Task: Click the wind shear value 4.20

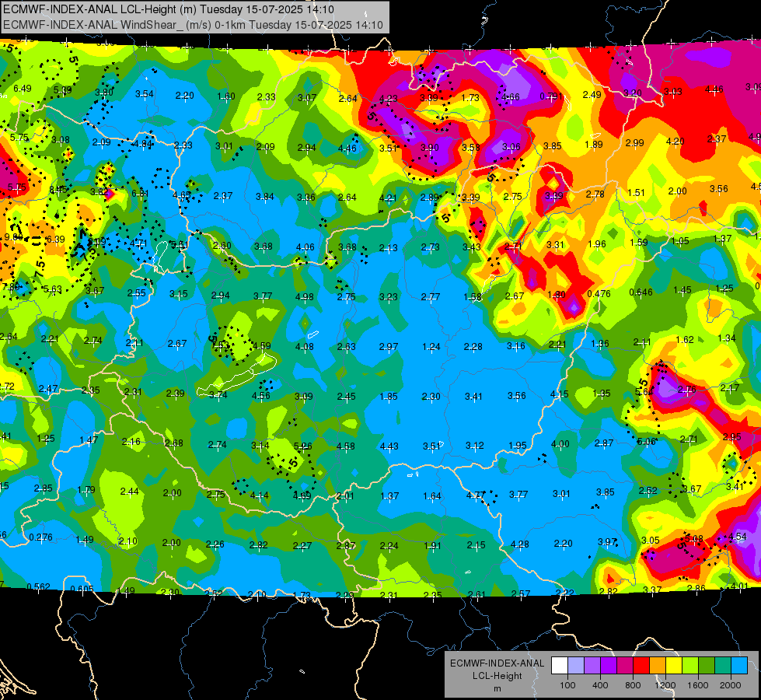Action: click(675, 141)
